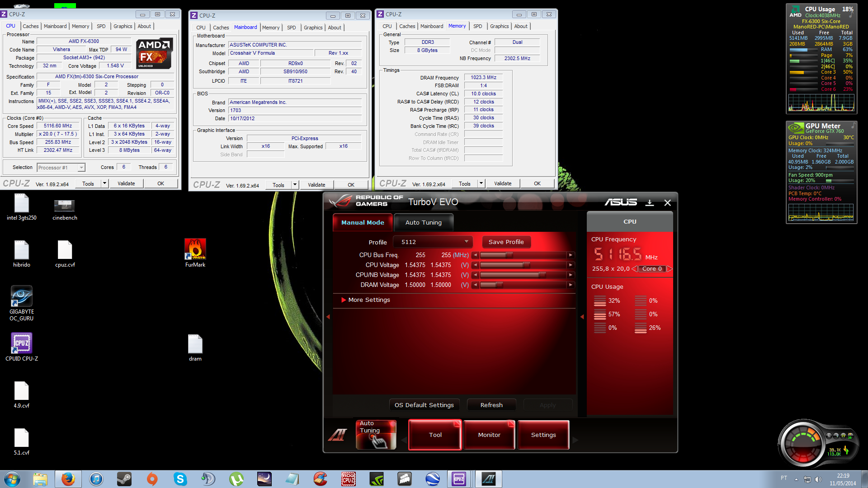Click the AI Suite logo at bottom left
Image resolution: width=868 pixels, height=488 pixels.
[x=338, y=435]
